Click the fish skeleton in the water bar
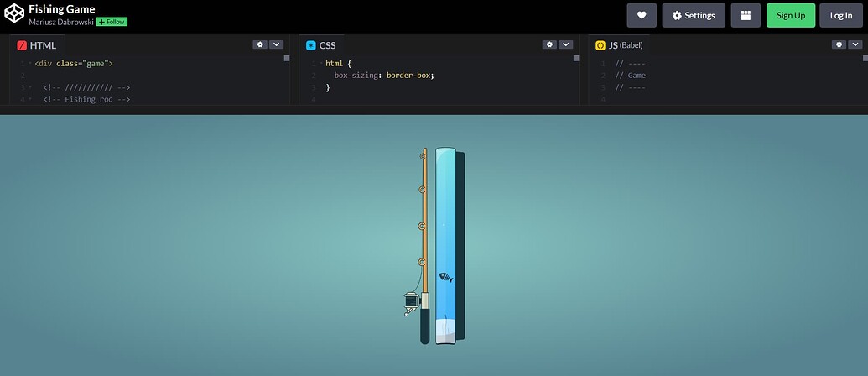The width and height of the screenshot is (868, 376). (x=445, y=277)
